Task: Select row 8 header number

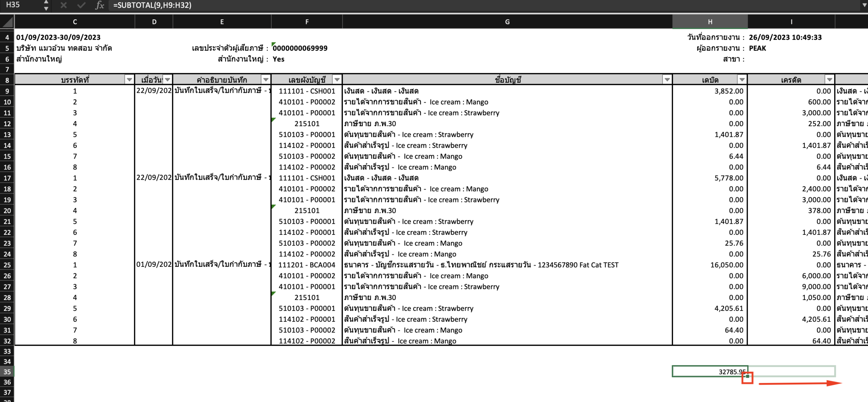Action: point(7,80)
